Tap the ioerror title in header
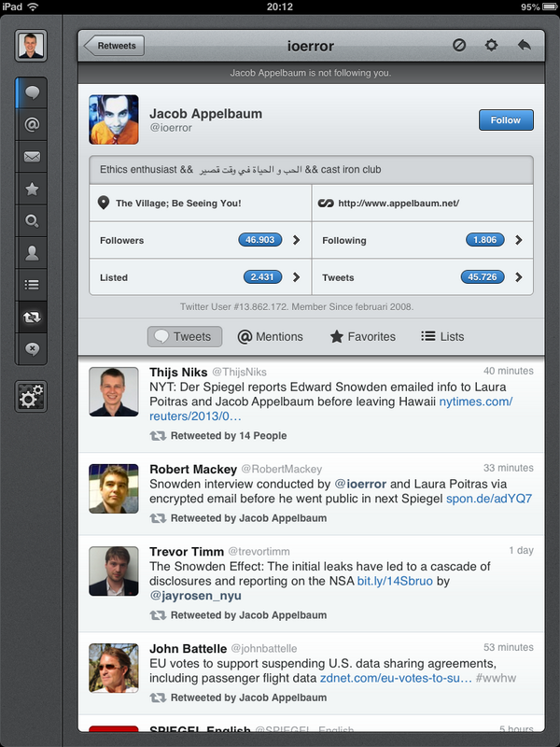 [311, 46]
